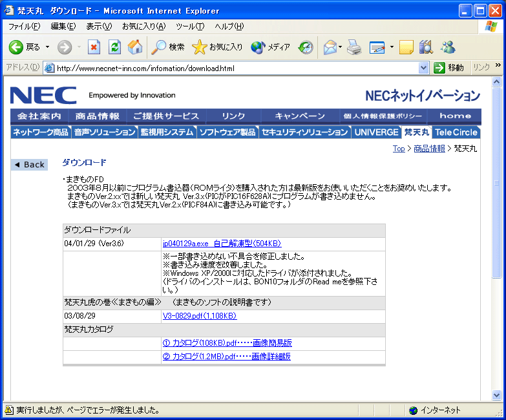Open the ツール(T) menu

[189, 26]
